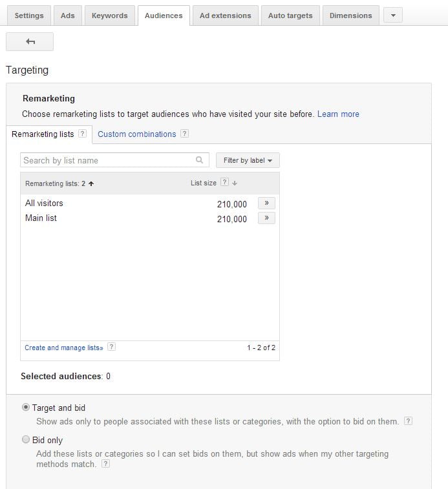This screenshot has width=448, height=489.
Task: Focus the Search by list name field
Action: pyautogui.click(x=107, y=160)
